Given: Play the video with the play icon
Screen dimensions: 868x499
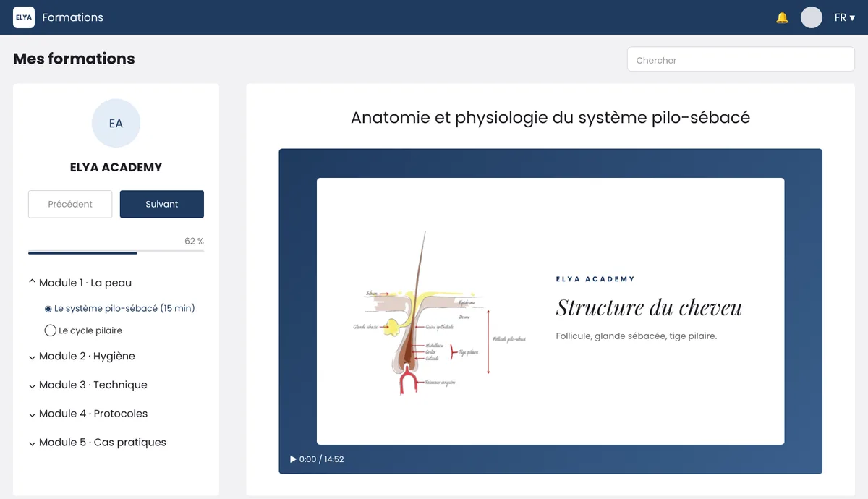Looking at the screenshot, I should point(293,459).
